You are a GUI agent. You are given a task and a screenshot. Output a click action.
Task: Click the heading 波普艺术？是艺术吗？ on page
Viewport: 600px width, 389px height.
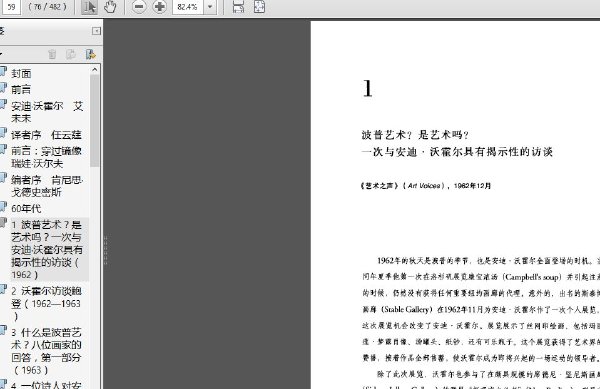coord(415,135)
